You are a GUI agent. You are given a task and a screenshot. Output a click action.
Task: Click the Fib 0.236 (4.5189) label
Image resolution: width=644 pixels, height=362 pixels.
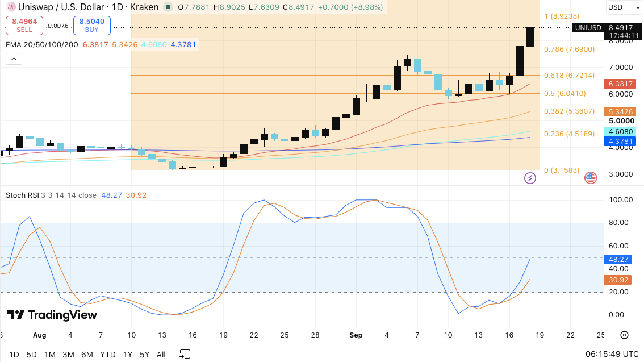click(x=569, y=134)
